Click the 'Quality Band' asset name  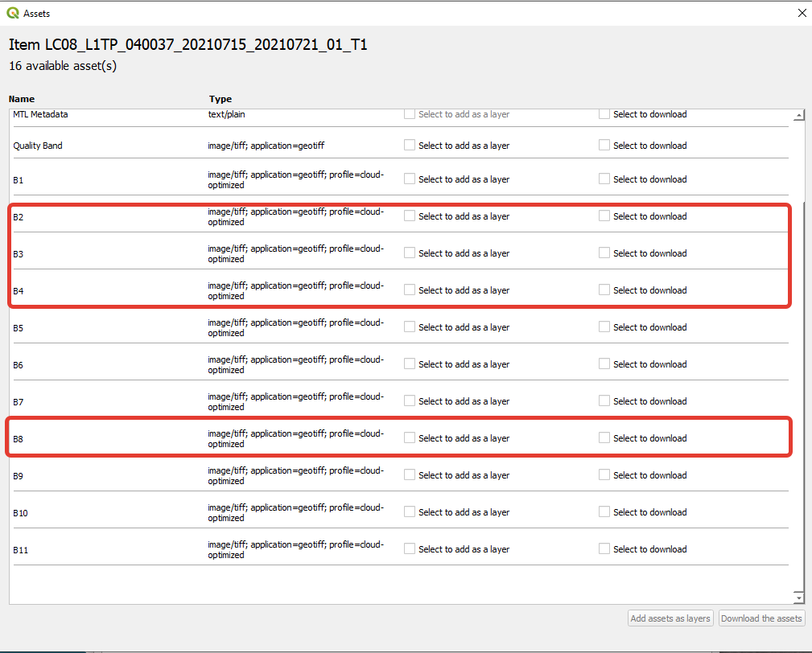(x=38, y=146)
